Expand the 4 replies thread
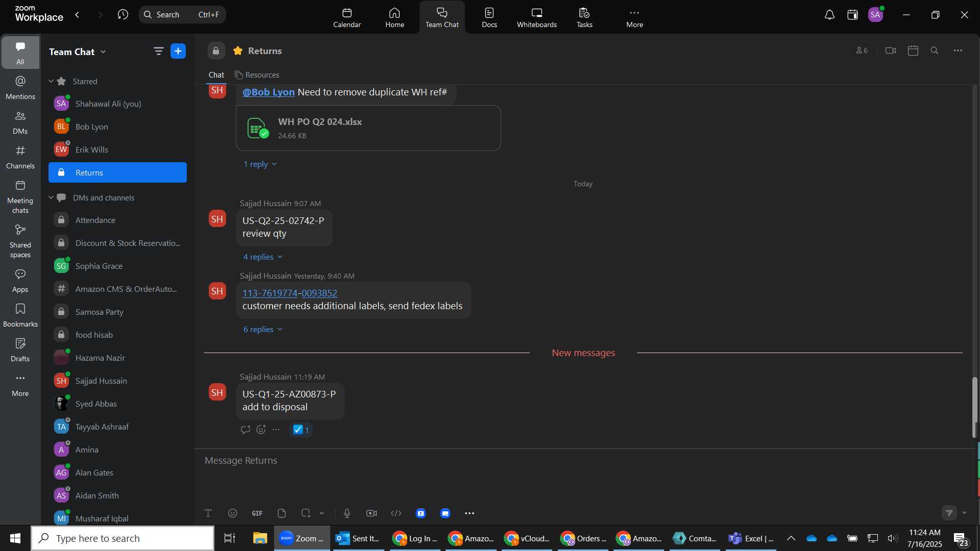Screen dimensions: 980x551 [x=262, y=257]
